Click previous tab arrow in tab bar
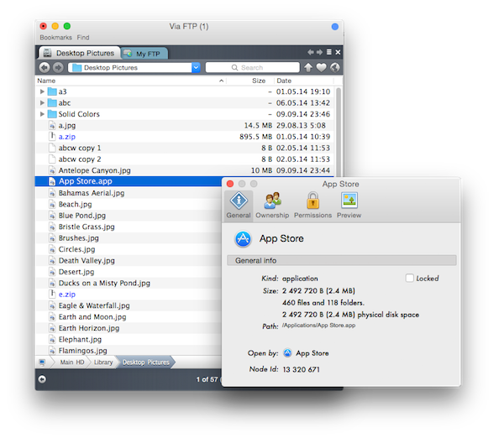 coord(311,52)
